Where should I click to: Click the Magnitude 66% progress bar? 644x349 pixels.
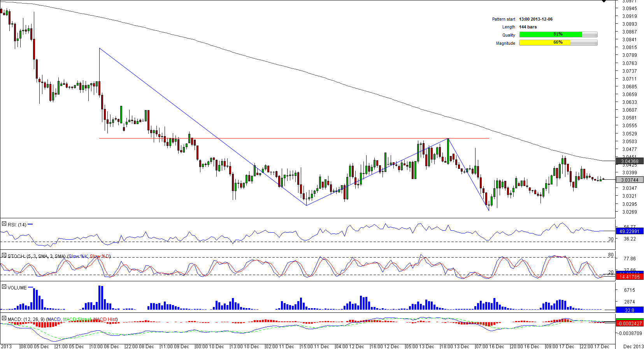pos(558,43)
